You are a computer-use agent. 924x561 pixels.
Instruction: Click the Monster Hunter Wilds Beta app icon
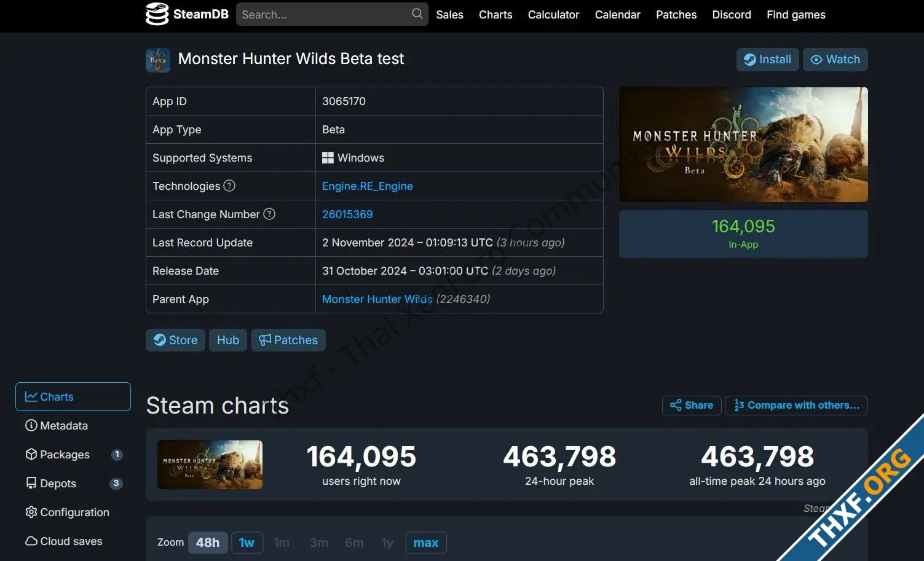pos(158,60)
